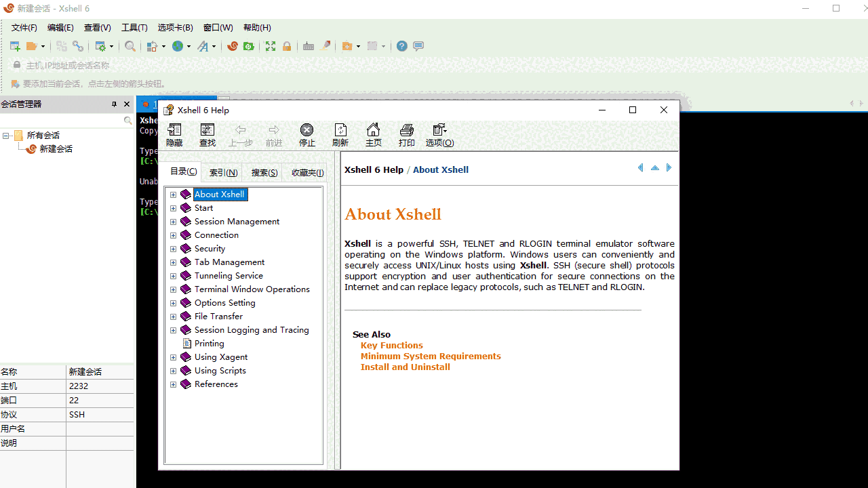This screenshot has width=868, height=488.
Task: Stop loading in the Help window
Action: pos(307,134)
